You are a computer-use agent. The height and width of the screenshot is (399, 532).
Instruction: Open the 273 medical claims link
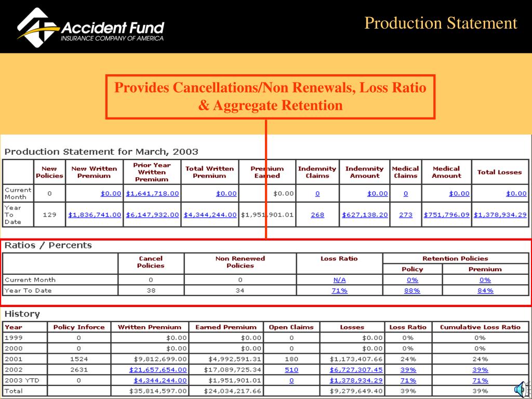pyautogui.click(x=405, y=215)
